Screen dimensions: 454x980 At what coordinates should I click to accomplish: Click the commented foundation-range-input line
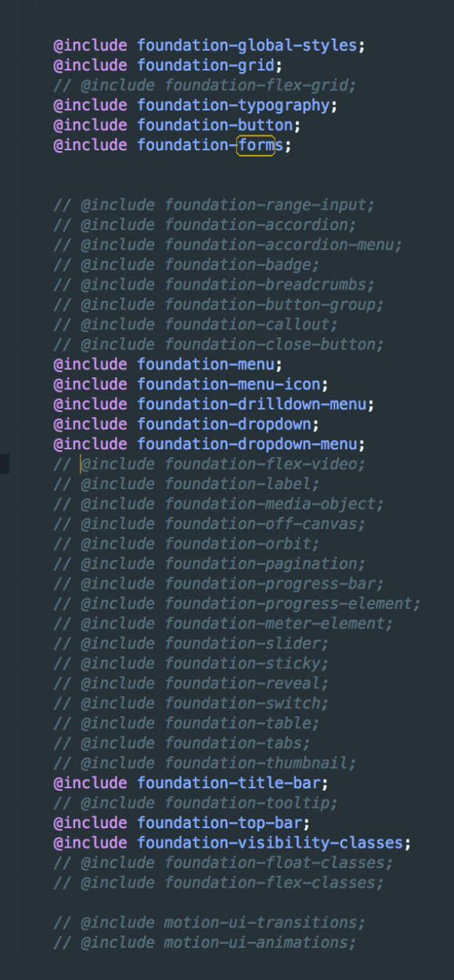point(214,205)
